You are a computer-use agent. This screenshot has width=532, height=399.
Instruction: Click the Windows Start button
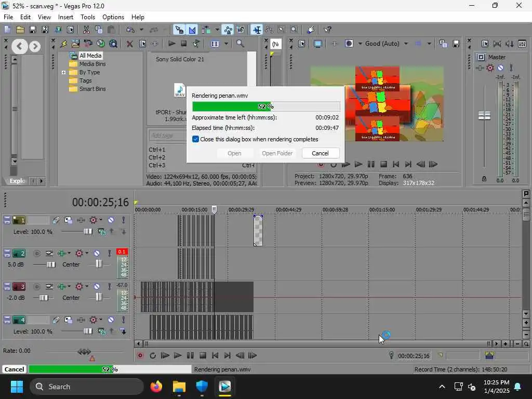click(17, 387)
